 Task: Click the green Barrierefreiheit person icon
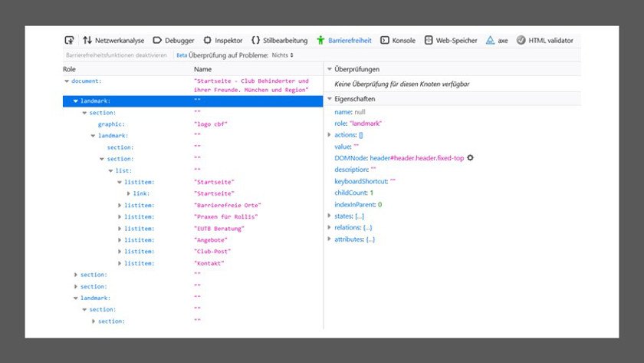(x=320, y=40)
